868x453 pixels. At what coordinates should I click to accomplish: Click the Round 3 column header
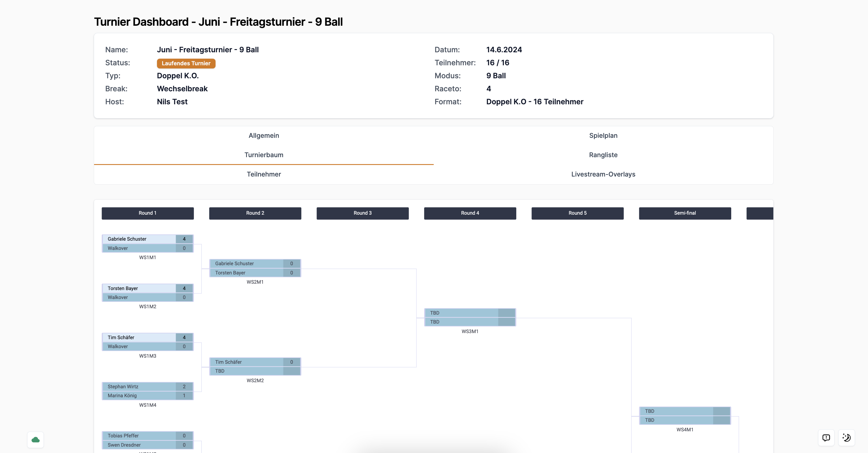pos(362,213)
